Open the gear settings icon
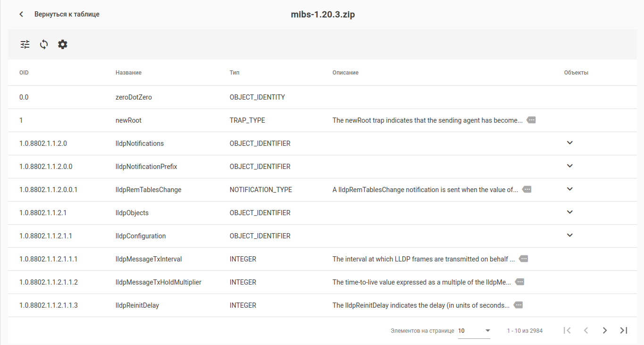Screen dimensions: 644x345 63,44
